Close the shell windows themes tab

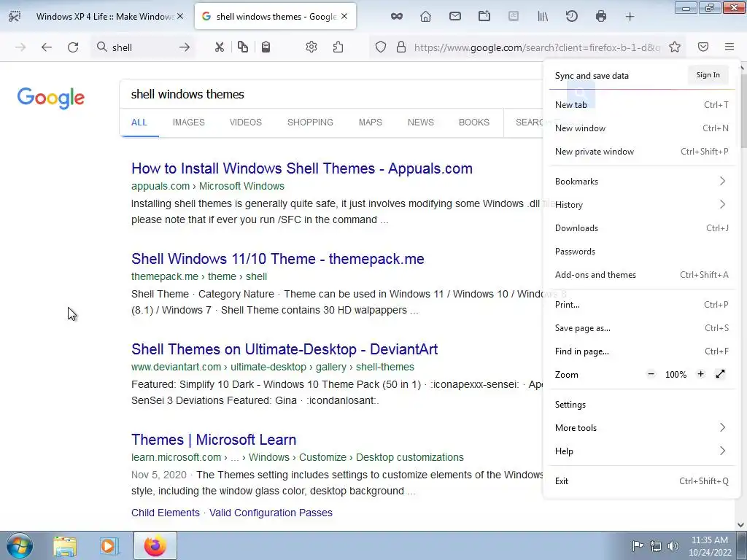[x=344, y=16]
